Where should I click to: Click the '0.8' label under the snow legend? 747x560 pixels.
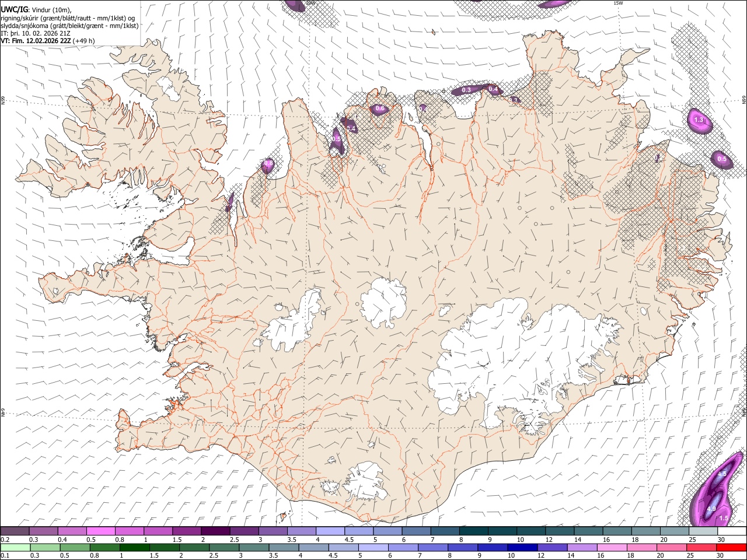point(120,540)
